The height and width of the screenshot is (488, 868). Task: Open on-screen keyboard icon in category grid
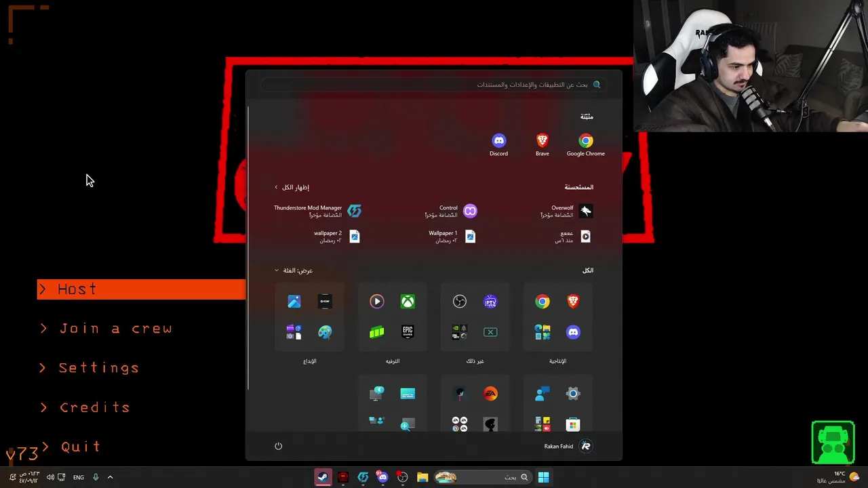click(408, 394)
